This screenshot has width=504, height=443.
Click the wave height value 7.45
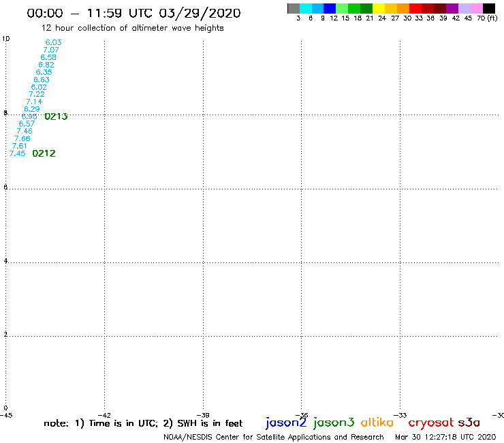click(x=17, y=153)
